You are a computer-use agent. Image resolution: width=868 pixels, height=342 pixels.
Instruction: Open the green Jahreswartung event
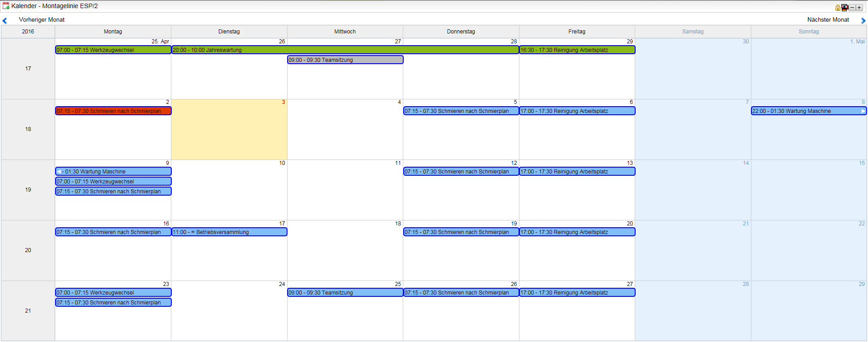coord(345,50)
